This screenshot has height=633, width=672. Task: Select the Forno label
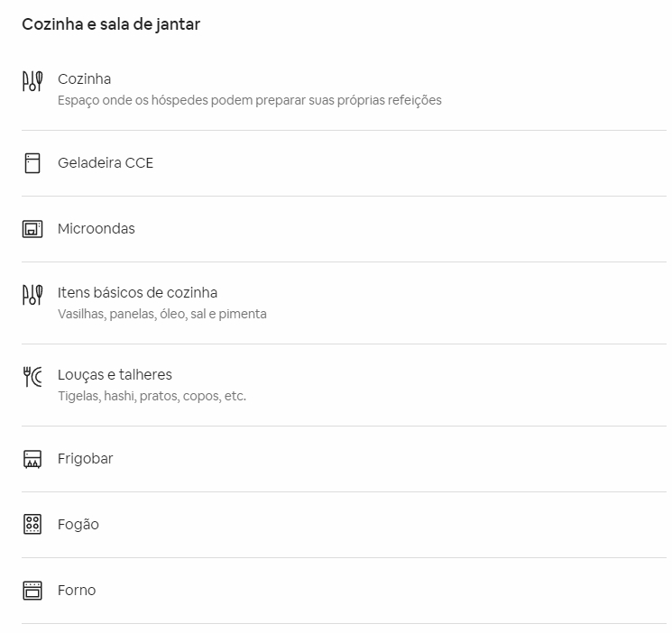click(77, 591)
